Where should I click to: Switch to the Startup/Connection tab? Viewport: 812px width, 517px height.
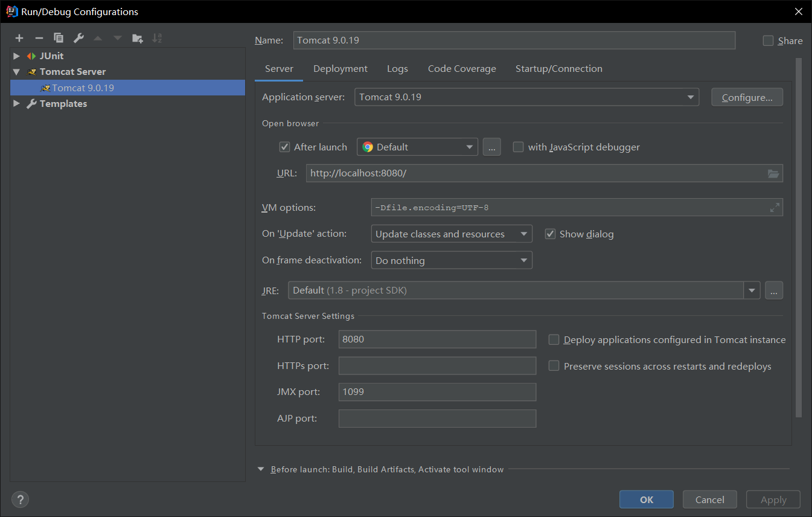pyautogui.click(x=559, y=69)
